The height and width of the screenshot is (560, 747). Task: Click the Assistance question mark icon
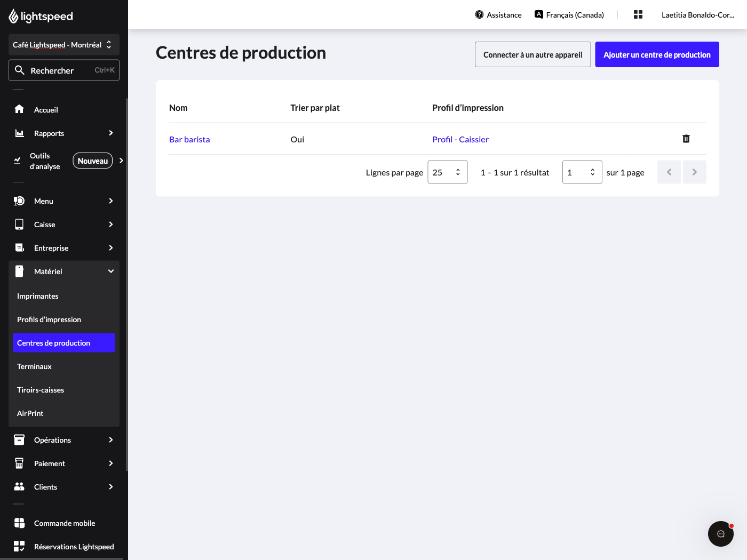click(479, 14)
